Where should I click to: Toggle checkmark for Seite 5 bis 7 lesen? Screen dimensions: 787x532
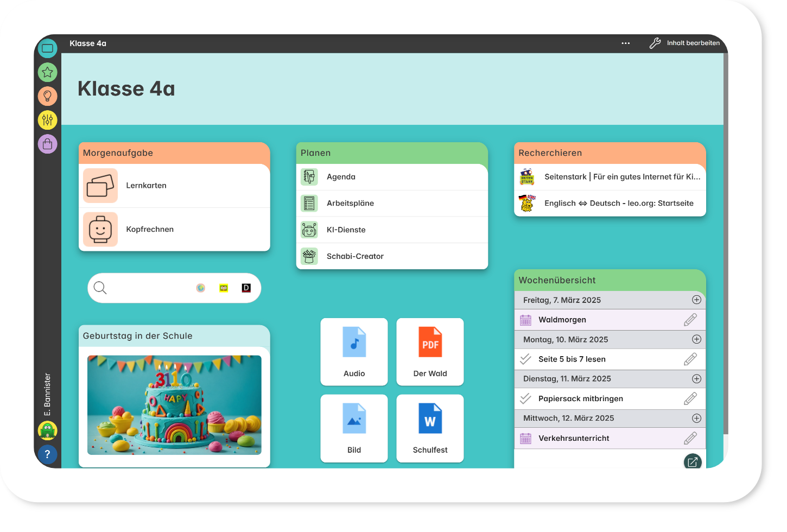(525, 359)
